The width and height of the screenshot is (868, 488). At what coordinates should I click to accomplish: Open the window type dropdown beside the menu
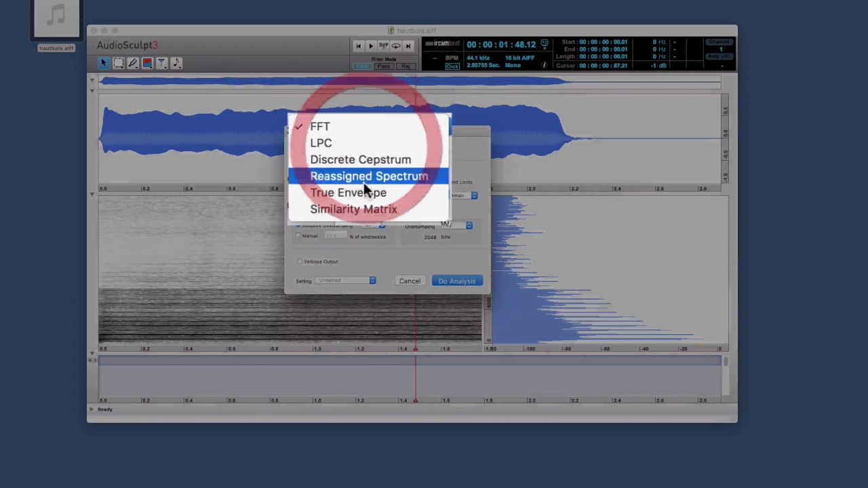point(464,195)
